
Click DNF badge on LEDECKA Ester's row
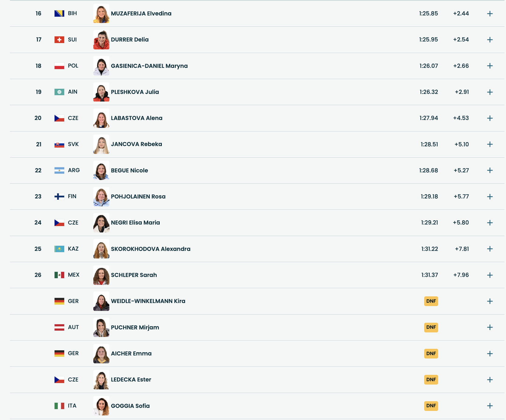pyautogui.click(x=431, y=380)
